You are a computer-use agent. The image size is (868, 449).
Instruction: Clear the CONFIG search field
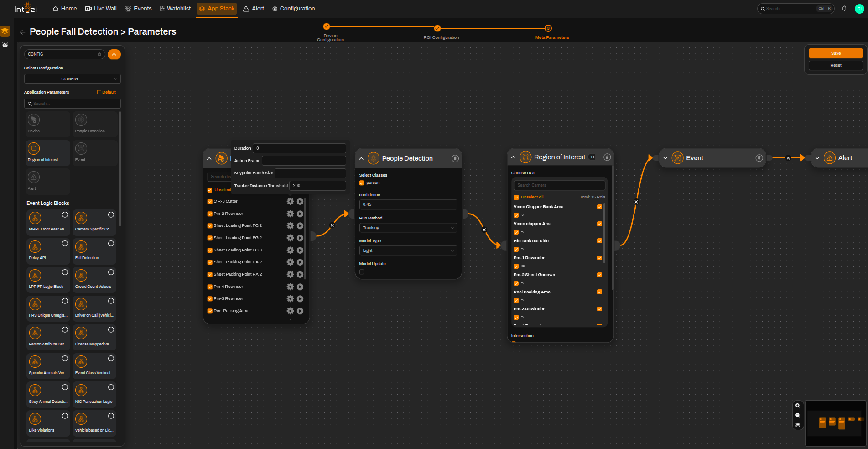tap(99, 54)
